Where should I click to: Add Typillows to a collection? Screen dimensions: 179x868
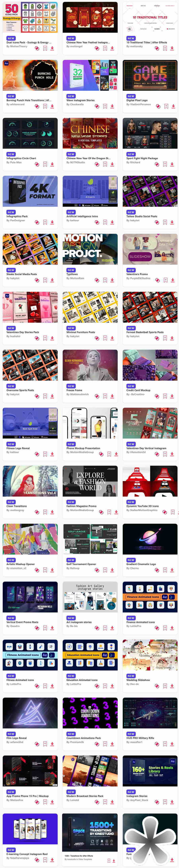point(105,280)
